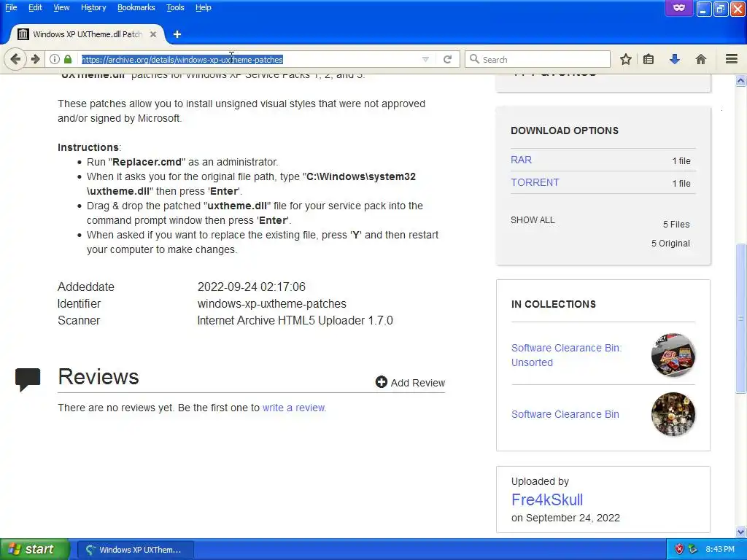Open the Windows Start menu
Viewport: 747px width, 560px height.
pos(34,549)
